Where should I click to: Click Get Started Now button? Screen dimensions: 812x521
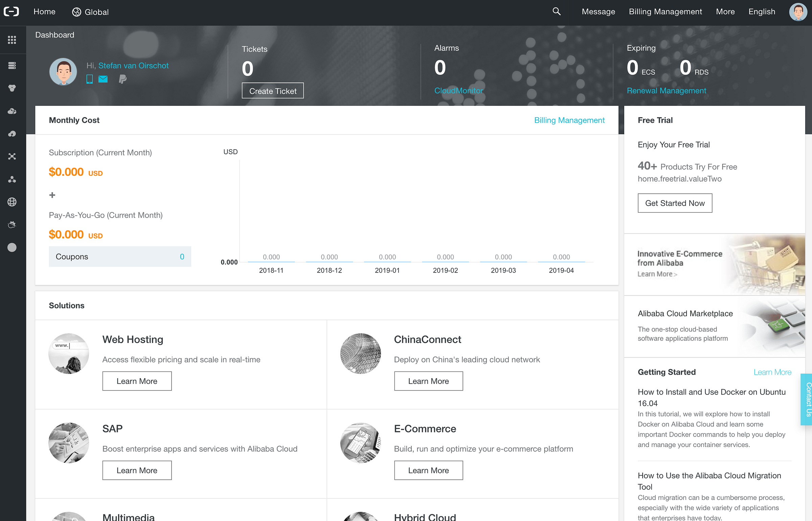[675, 203]
